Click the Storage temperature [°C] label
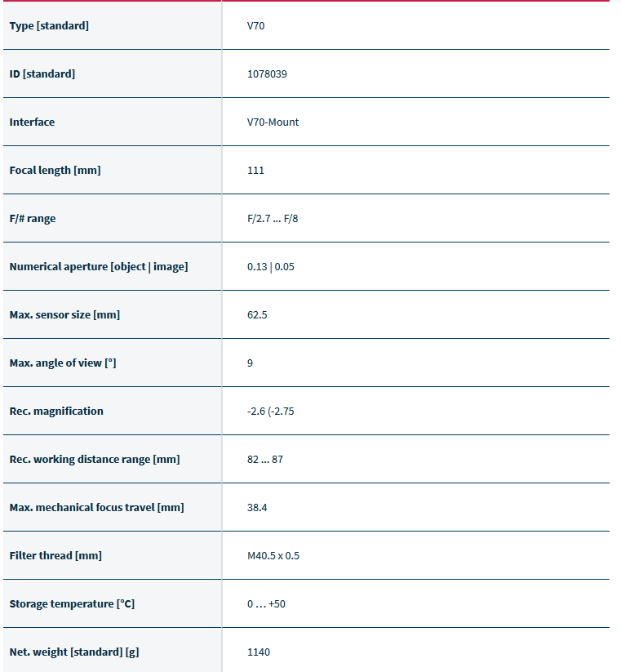621x672 pixels. pos(72,604)
